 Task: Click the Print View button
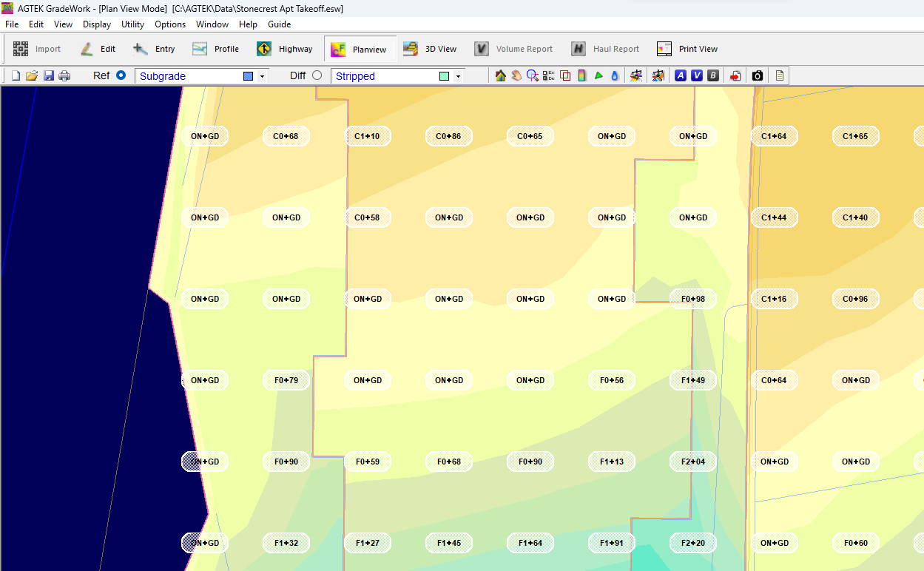click(x=687, y=49)
